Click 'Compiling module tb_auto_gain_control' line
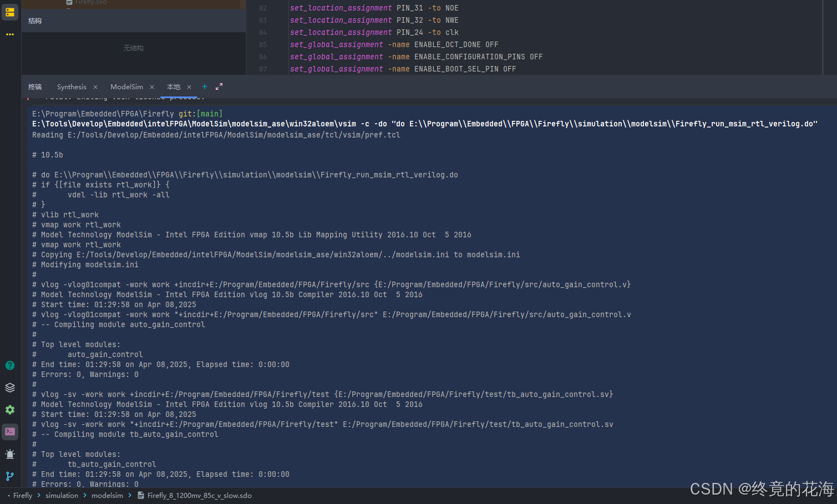837x504 pixels. 125,434
